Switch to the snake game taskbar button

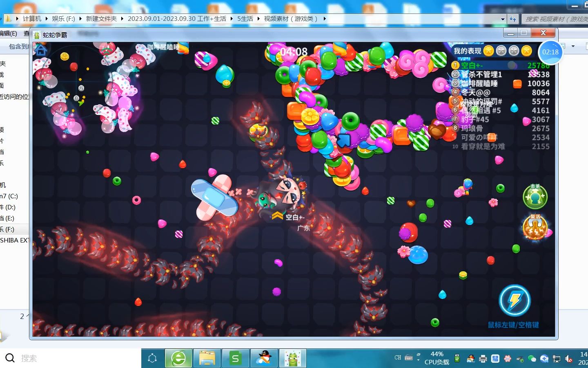[x=293, y=359]
